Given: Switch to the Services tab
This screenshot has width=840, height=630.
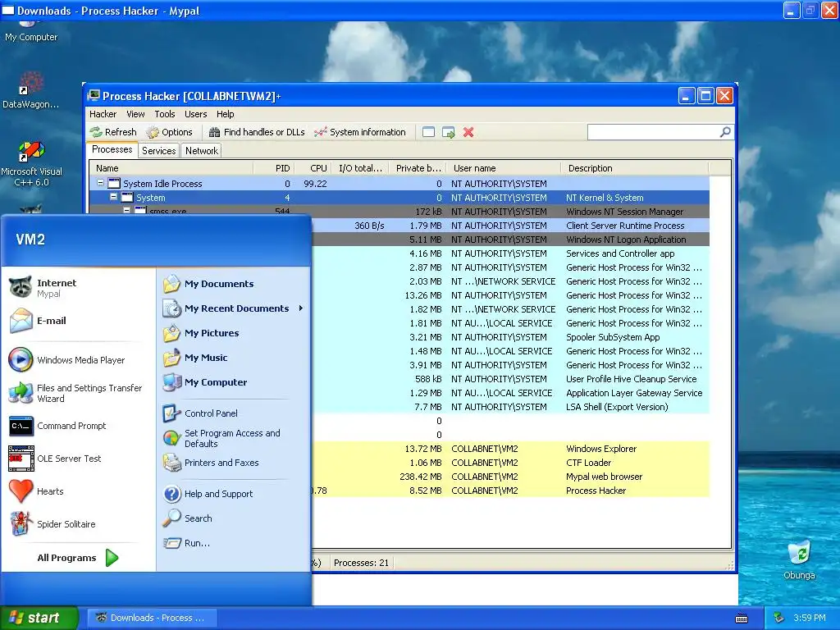Looking at the screenshot, I should 158,151.
